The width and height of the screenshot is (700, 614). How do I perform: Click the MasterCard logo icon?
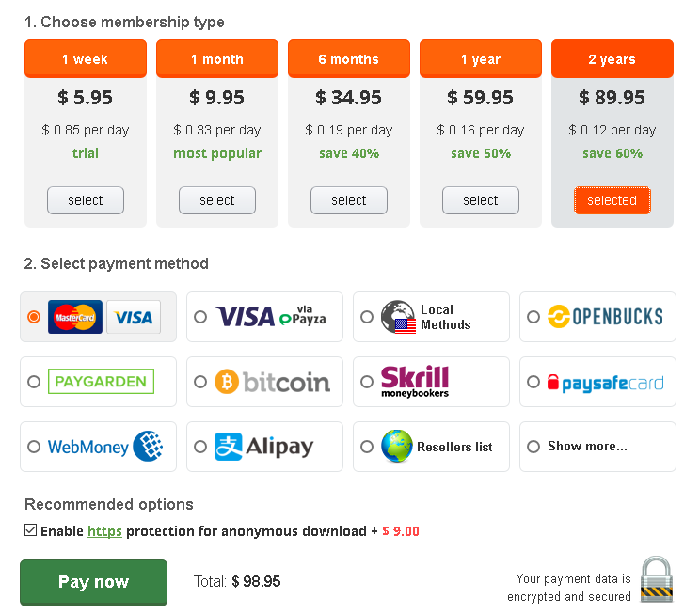point(75,318)
